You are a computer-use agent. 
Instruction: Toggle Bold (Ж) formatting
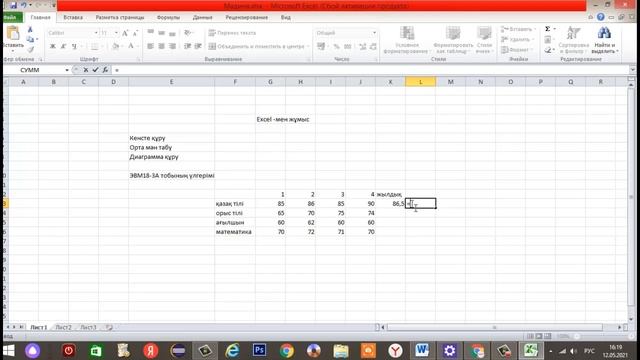pos(53,47)
